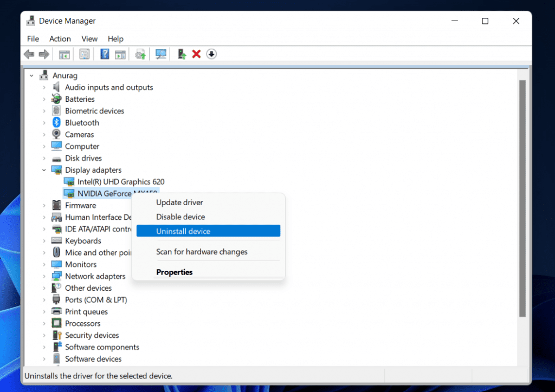Select the NVIDIA GeForce MX150 device

coord(114,193)
